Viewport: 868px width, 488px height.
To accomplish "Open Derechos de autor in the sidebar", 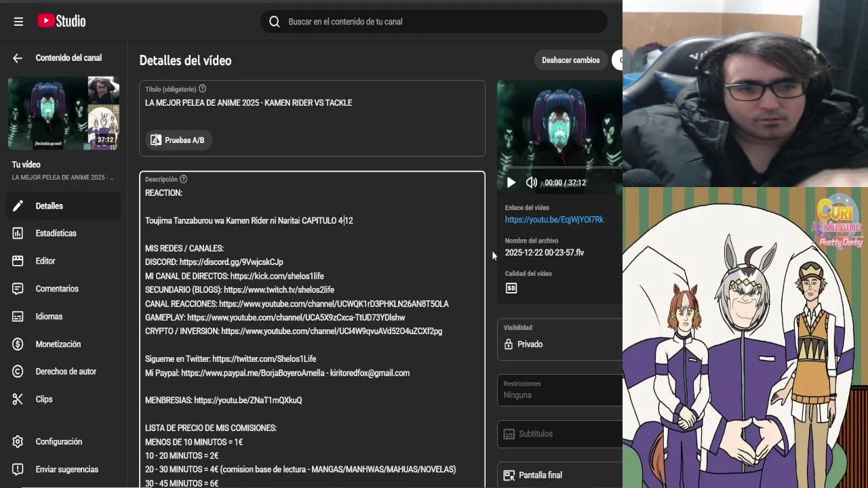I will tap(64, 371).
